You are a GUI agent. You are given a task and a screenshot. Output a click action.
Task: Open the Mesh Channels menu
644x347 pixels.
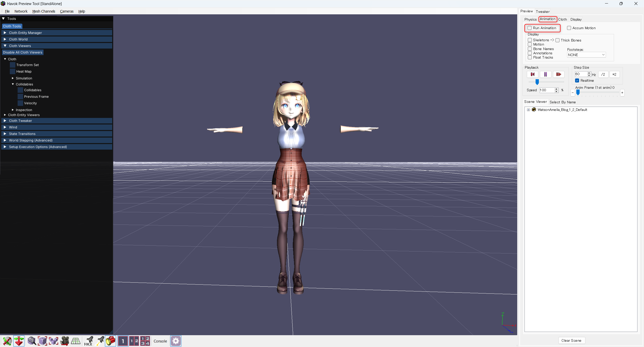click(x=44, y=11)
